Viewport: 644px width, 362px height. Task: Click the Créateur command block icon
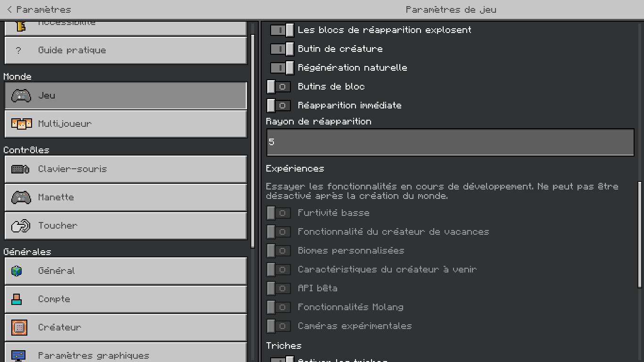point(19,328)
